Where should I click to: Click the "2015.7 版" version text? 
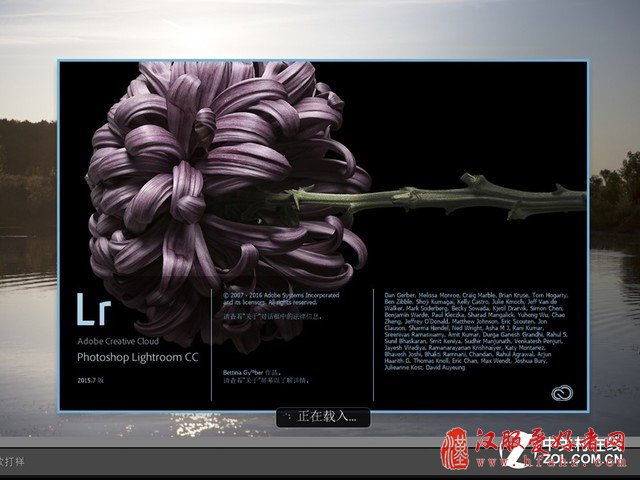[x=91, y=380]
